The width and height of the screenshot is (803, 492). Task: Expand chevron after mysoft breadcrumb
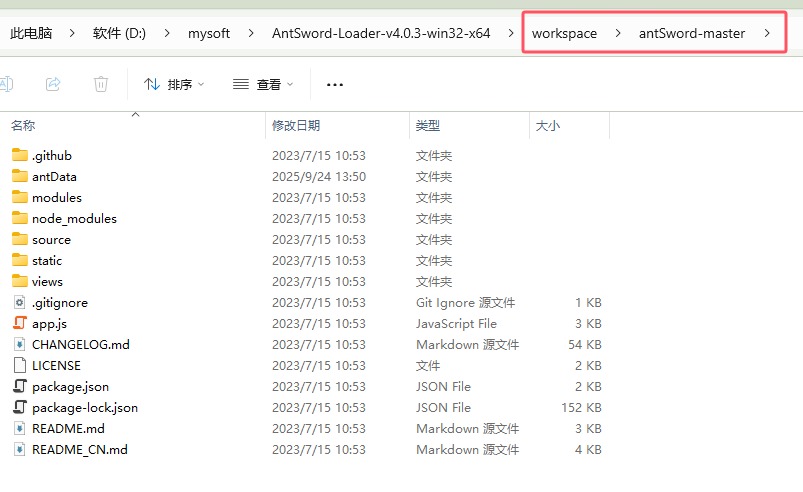tap(251, 33)
